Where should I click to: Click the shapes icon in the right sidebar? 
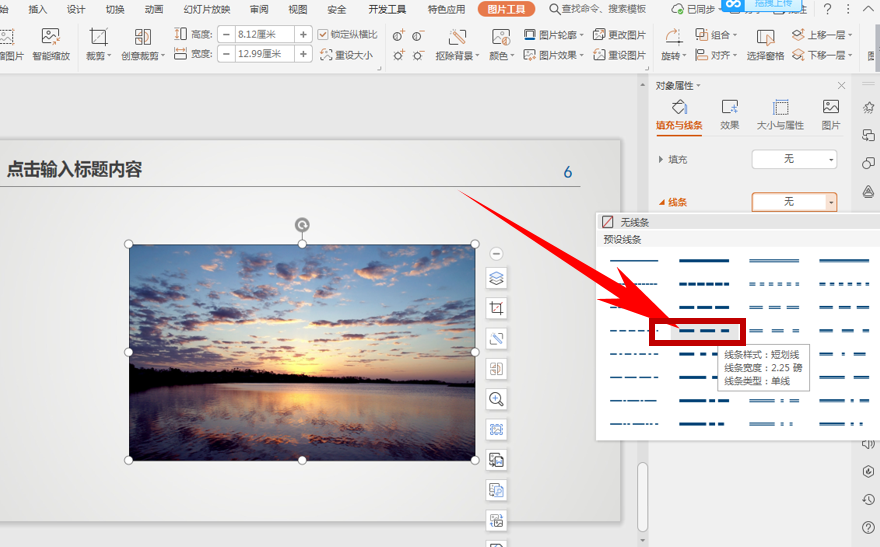click(868, 163)
